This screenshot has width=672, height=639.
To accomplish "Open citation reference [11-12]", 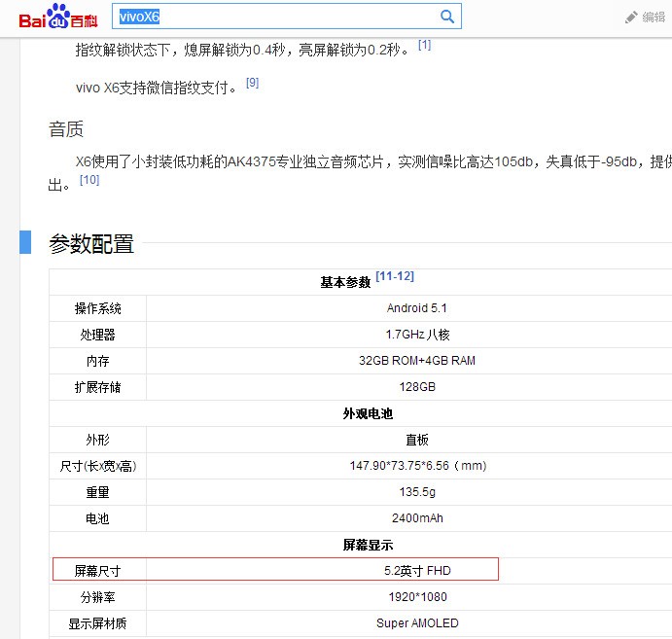I will [x=395, y=276].
